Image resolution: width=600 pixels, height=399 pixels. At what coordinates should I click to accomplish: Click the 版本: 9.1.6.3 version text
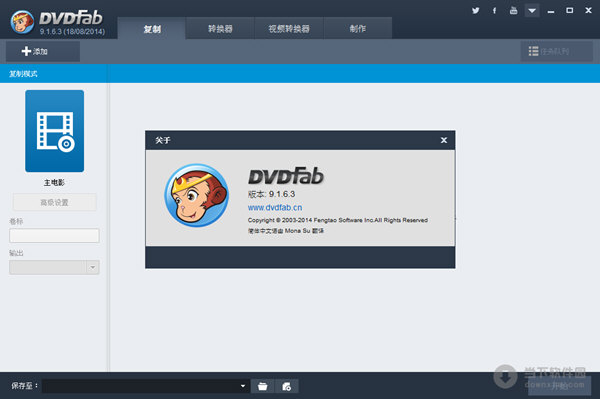(x=271, y=194)
